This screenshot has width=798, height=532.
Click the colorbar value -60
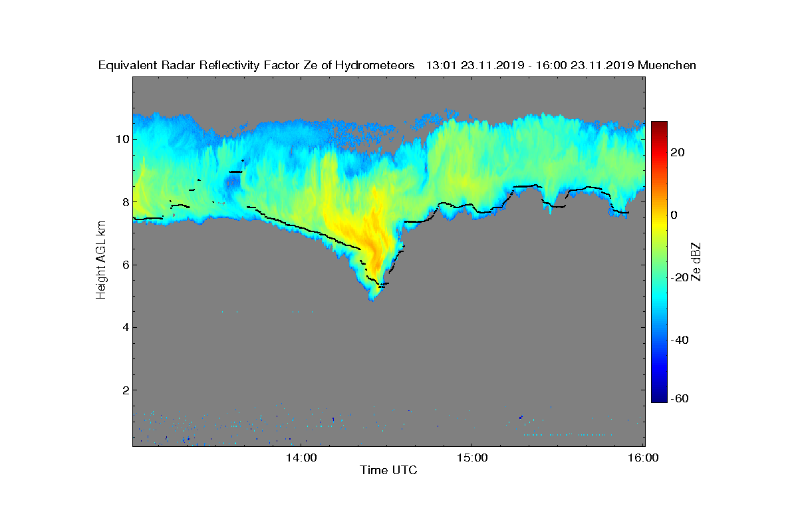pos(680,398)
